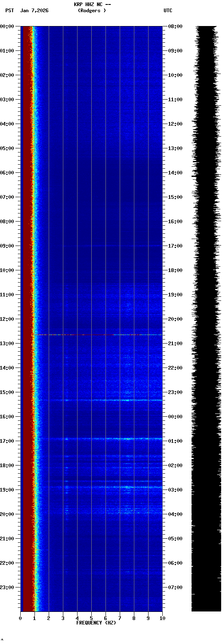Click the UTC timezone label
Screen dimensions: 224x644
click(x=168, y=11)
